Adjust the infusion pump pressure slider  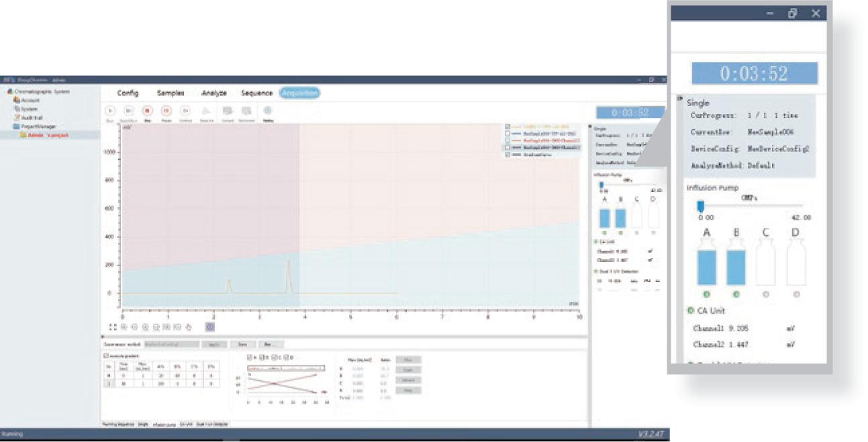[x=700, y=206]
